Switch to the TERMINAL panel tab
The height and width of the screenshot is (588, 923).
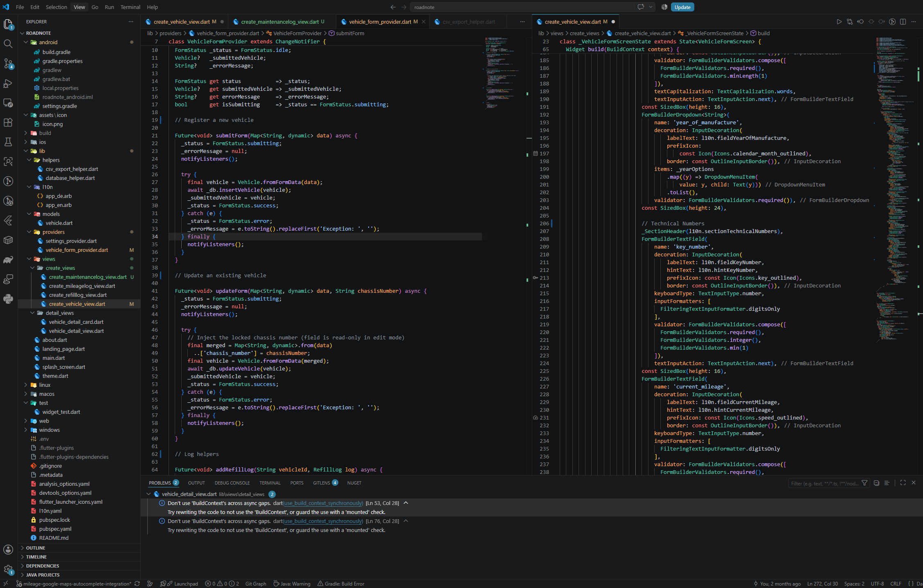point(270,483)
